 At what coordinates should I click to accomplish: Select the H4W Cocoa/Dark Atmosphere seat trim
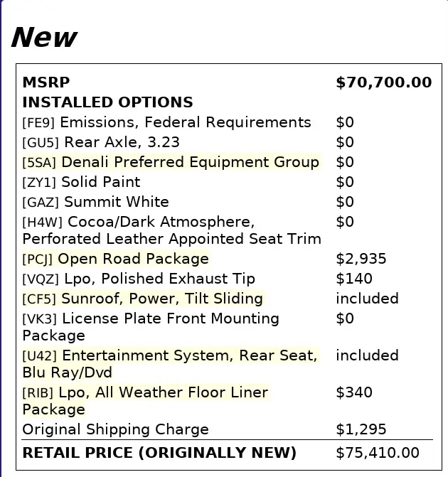[x=171, y=230]
